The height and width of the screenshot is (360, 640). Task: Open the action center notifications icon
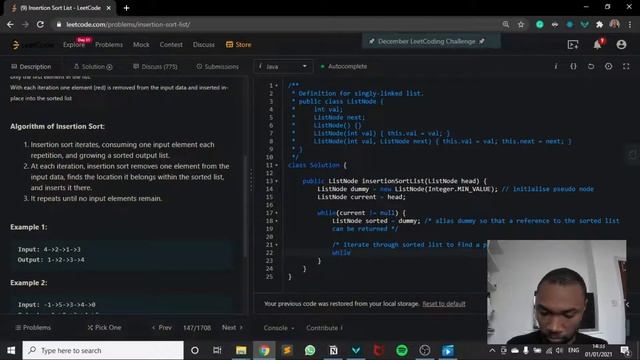point(624,350)
